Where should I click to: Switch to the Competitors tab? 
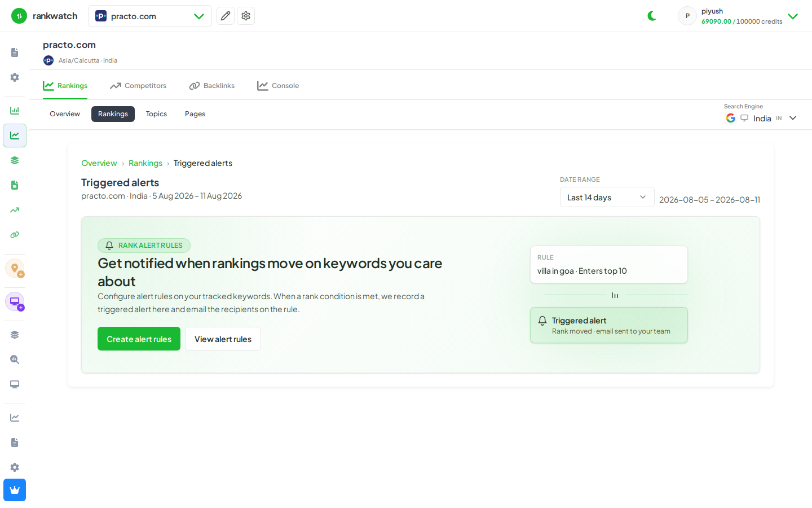pyautogui.click(x=138, y=86)
